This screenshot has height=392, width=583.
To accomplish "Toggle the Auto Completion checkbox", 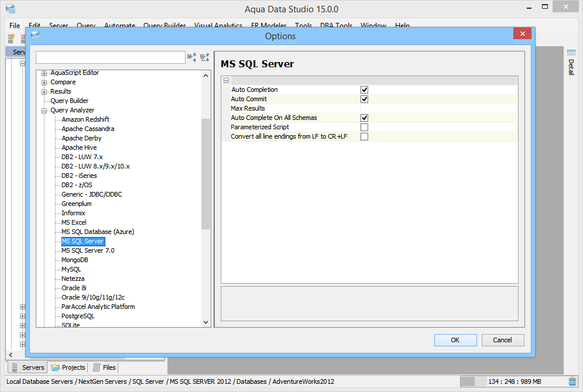I will [364, 90].
